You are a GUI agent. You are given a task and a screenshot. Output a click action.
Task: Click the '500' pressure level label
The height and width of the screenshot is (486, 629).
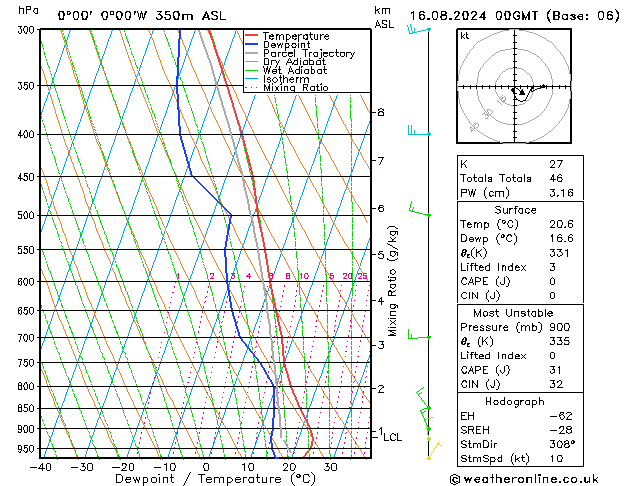pyautogui.click(x=28, y=215)
